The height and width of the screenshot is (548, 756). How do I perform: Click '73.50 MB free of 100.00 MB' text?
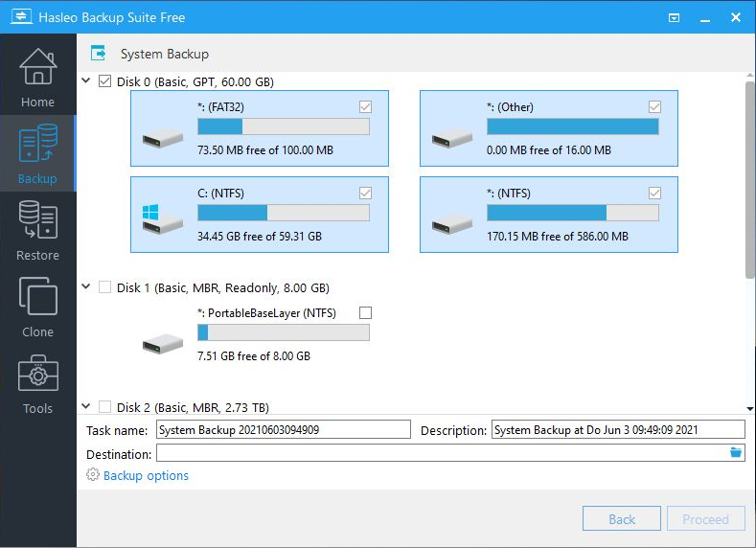coord(265,149)
